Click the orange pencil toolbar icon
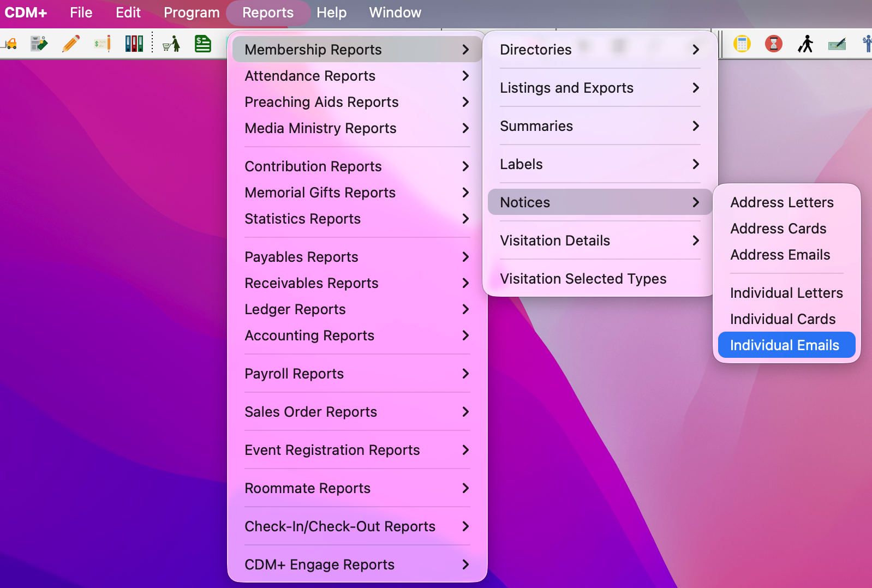Viewport: 872px width, 588px height. (71, 44)
